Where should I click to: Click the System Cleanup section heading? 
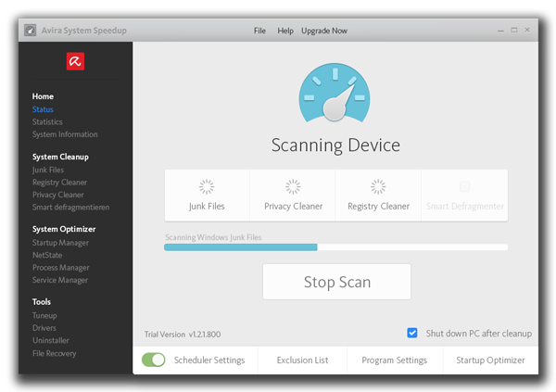pyautogui.click(x=60, y=157)
